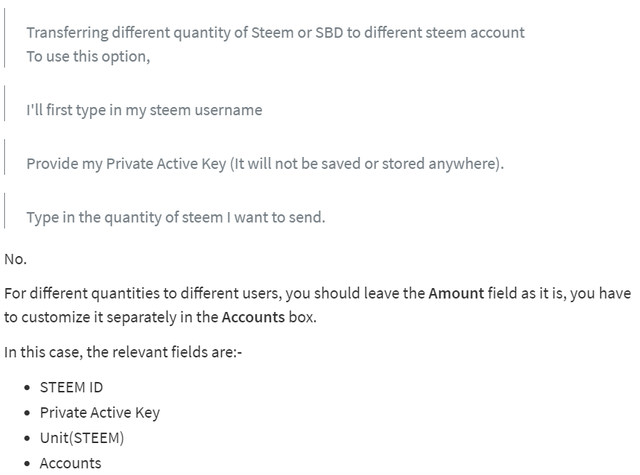
Task: Click the "Type in the quantity of steem" quote
Action: pos(176,218)
